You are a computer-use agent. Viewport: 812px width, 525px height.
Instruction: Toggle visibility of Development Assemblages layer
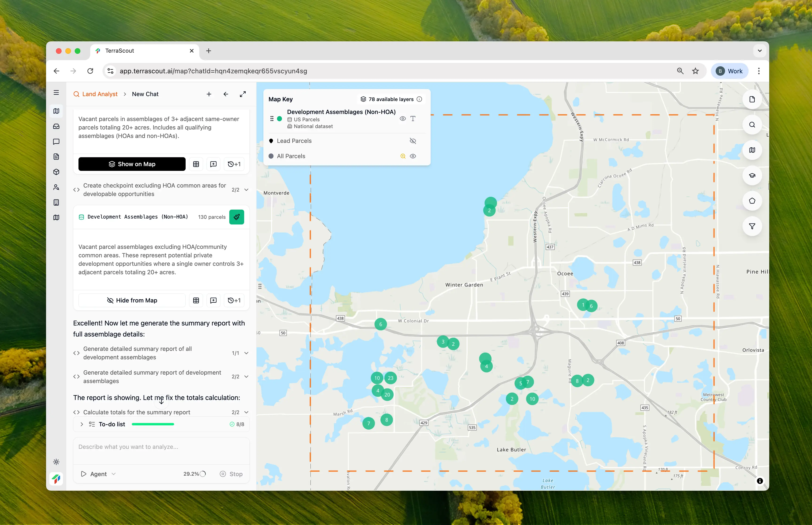(402, 119)
